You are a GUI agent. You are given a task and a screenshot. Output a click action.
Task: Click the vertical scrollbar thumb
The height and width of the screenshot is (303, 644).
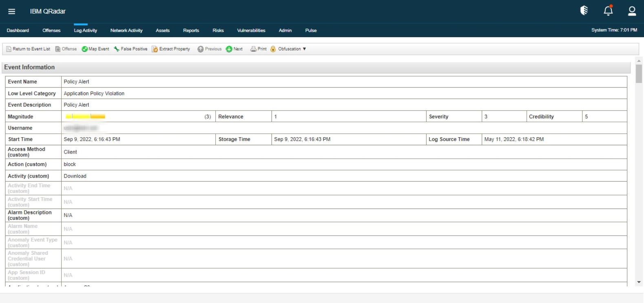coord(639,74)
